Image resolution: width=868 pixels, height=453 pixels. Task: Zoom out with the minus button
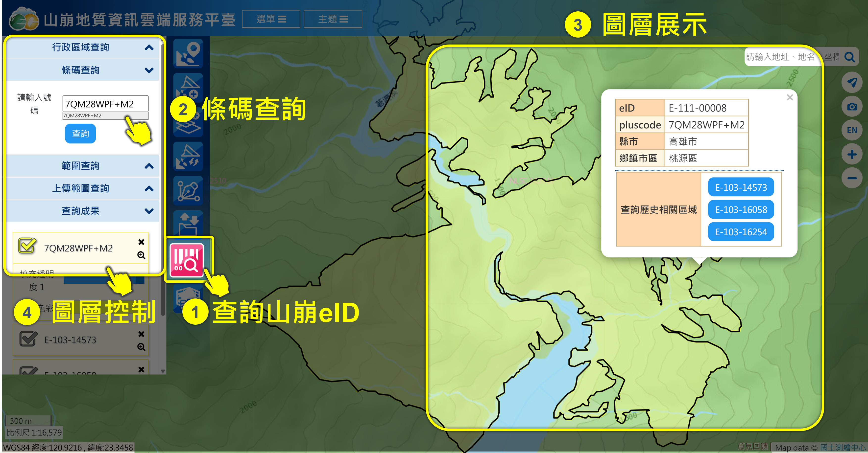tap(851, 178)
